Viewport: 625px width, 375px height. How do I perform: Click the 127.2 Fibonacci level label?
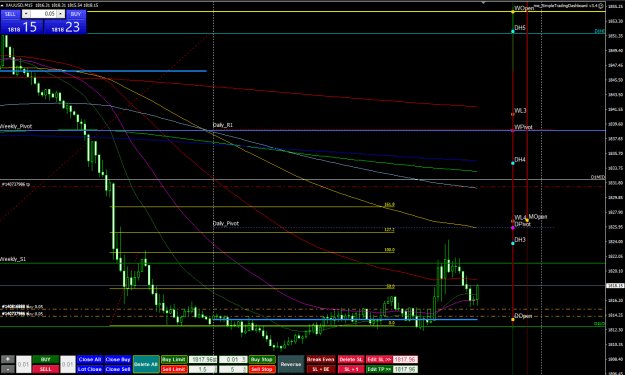(x=389, y=230)
